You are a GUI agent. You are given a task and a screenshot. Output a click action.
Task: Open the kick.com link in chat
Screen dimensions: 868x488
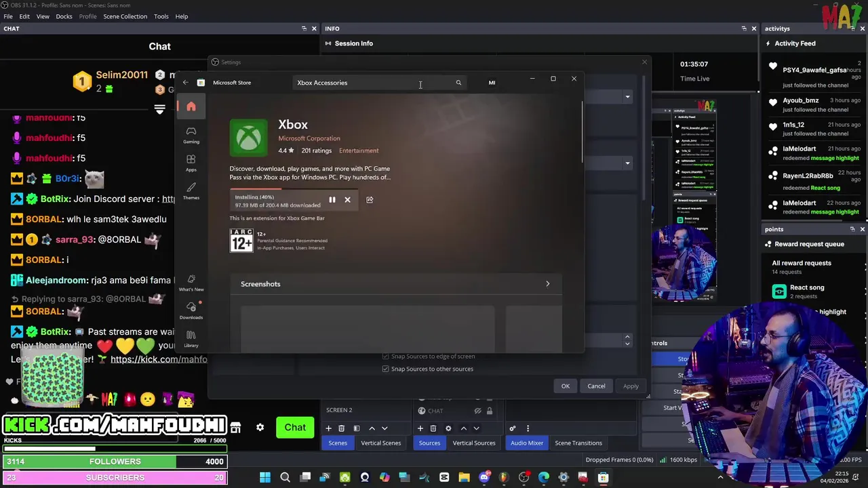pos(159,359)
